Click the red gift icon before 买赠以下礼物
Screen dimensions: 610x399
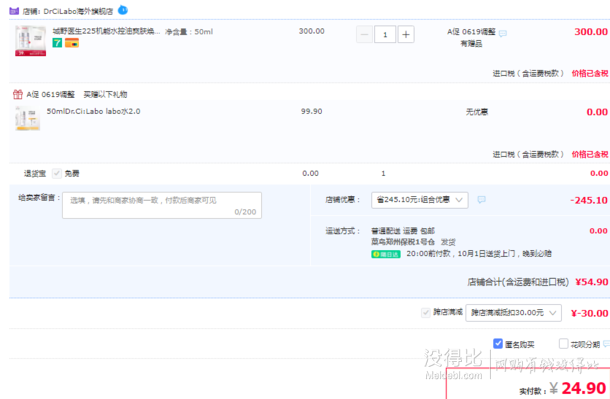pyautogui.click(x=18, y=94)
